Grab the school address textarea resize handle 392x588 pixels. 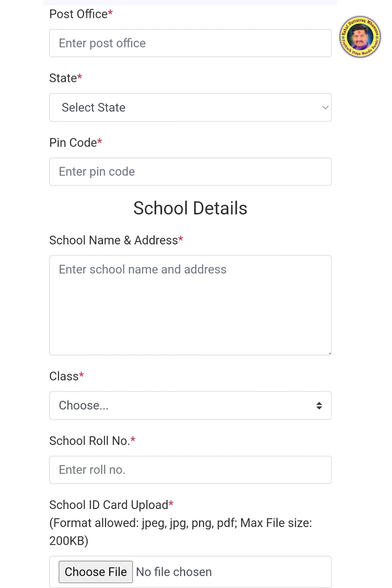pyautogui.click(x=330, y=353)
